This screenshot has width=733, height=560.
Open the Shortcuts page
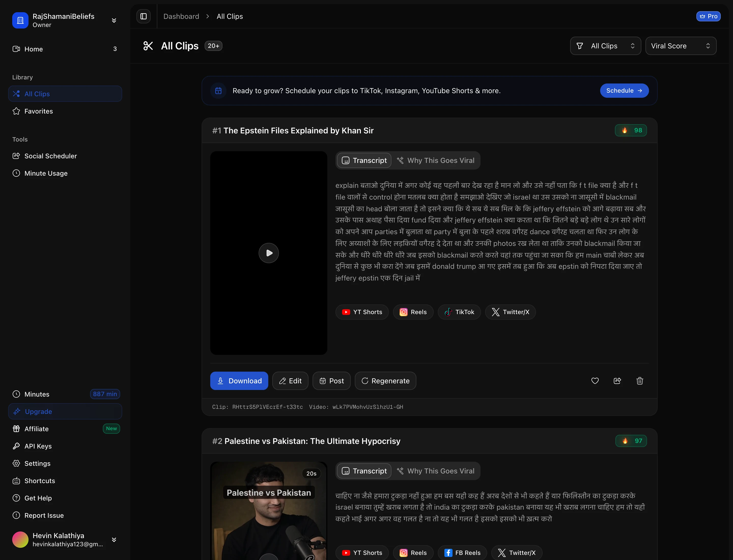click(x=65, y=481)
